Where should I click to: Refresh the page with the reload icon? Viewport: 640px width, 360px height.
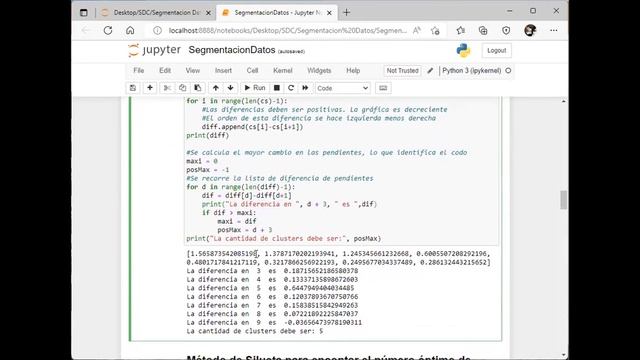(x=108, y=30)
